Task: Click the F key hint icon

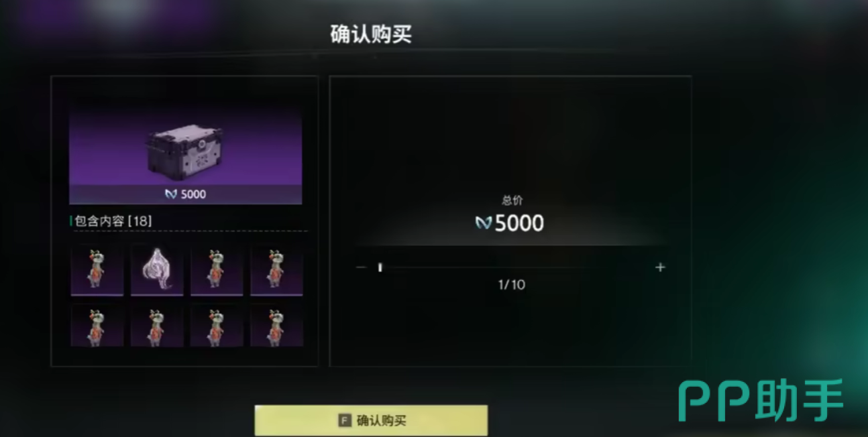Action: pos(344,421)
